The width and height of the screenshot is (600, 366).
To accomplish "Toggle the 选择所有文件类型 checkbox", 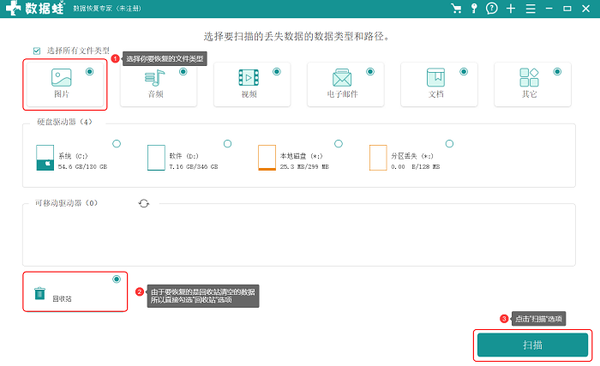I will coord(37,51).
